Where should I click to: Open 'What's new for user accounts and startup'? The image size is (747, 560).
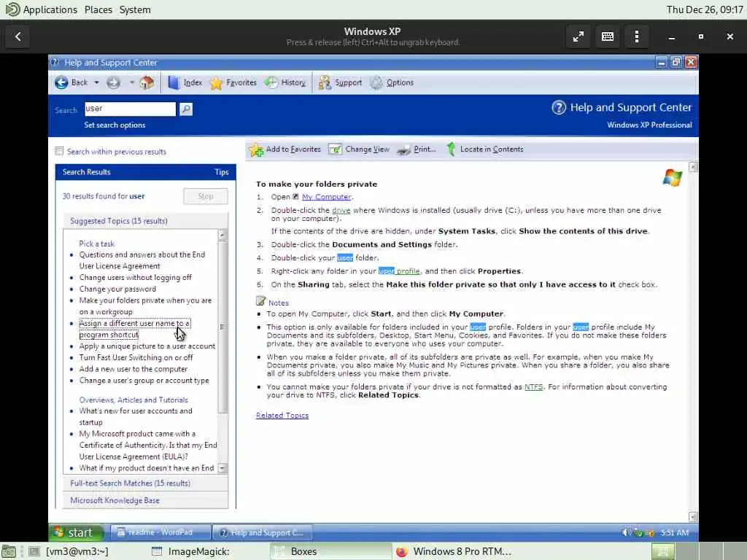[136, 416]
